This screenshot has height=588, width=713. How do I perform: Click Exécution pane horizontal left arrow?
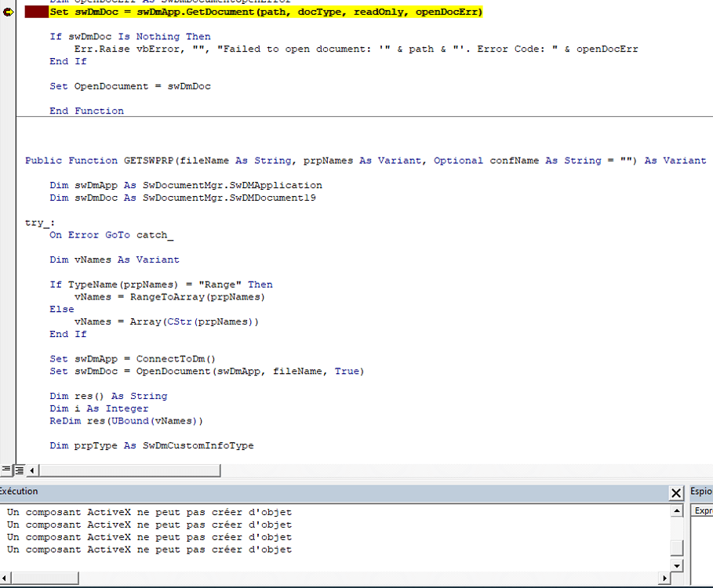tap(5, 578)
